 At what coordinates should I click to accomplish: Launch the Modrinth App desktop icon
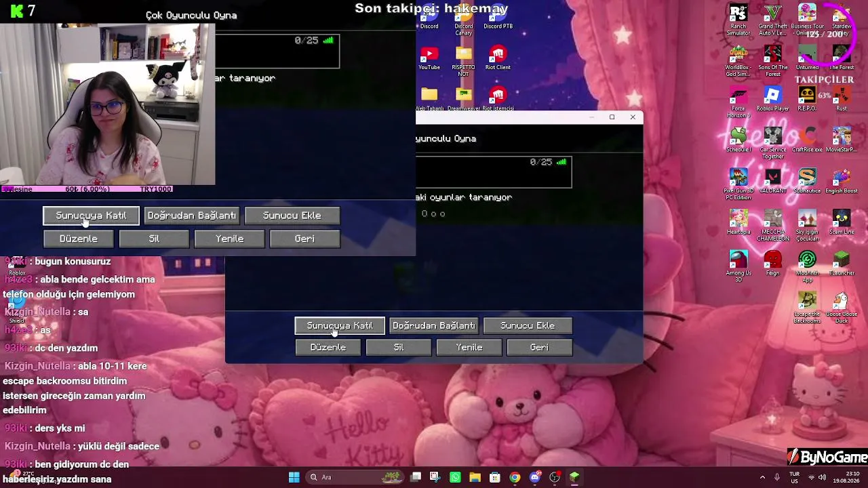tap(807, 266)
